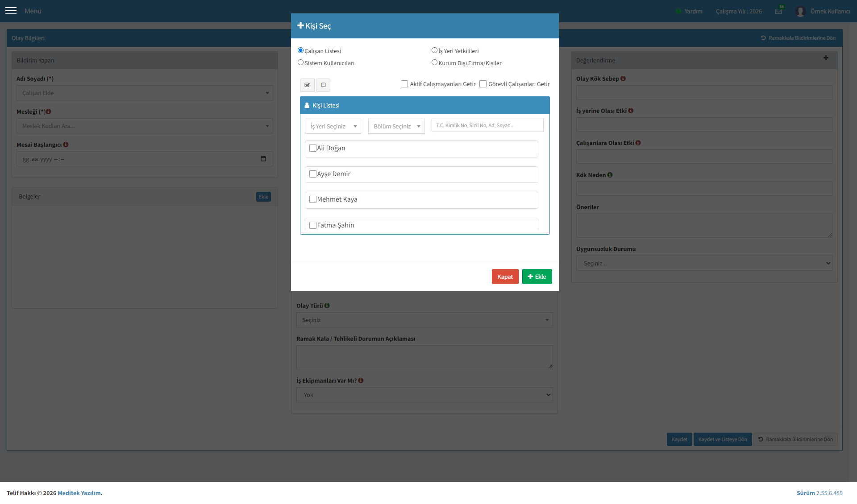
Task: Open the İş Yeri Seçiniz dropdown
Action: pyautogui.click(x=333, y=126)
